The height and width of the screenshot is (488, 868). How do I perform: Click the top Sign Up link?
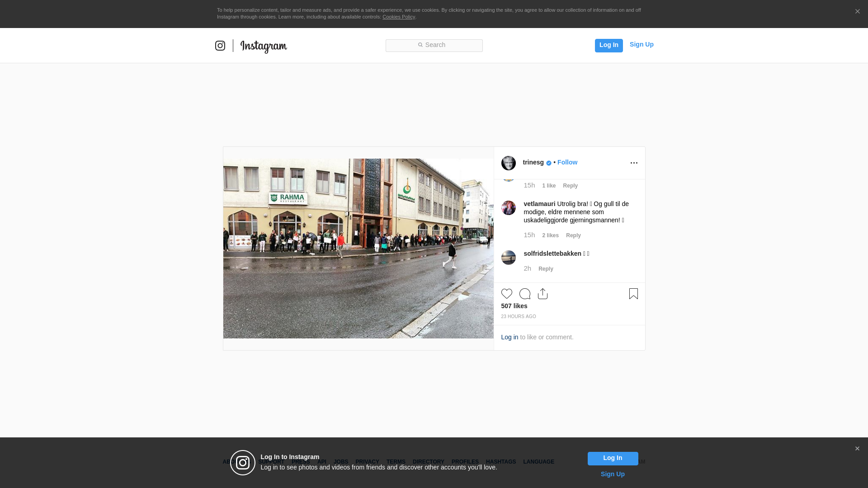pyautogui.click(x=641, y=44)
